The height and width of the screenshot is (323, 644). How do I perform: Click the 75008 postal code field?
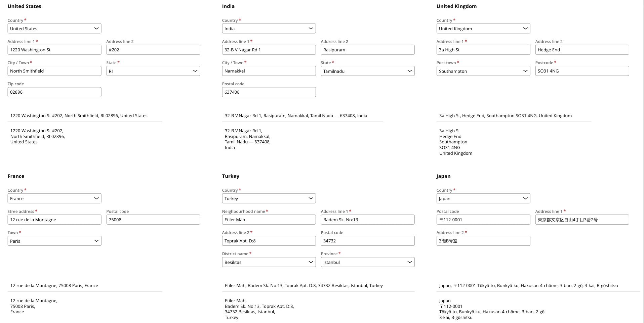point(153,220)
